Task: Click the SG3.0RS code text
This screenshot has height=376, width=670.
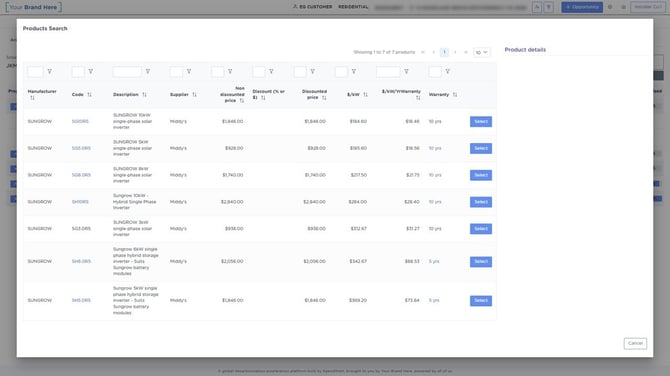Action: click(81, 229)
